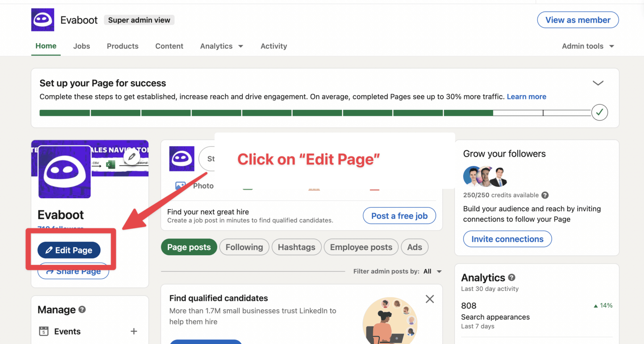Click the Events calendar icon under Manage
Viewport: 644px width, 344px height.
pos(44,331)
